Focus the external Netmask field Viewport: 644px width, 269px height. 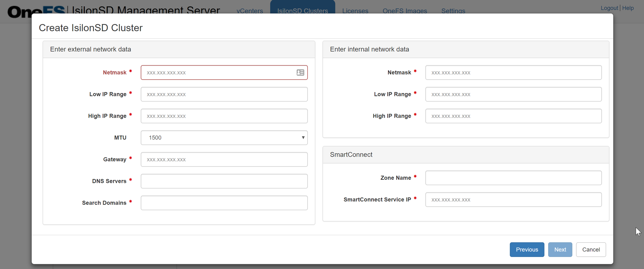click(224, 73)
